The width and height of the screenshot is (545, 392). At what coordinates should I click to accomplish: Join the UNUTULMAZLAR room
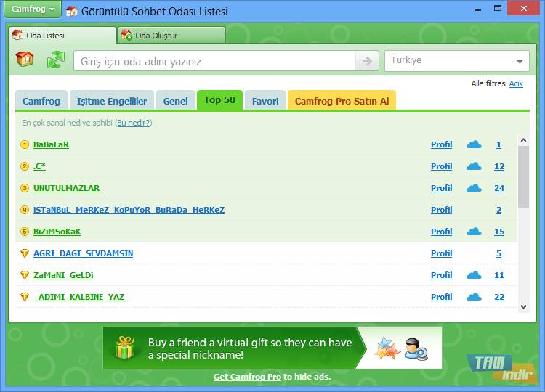(x=66, y=188)
